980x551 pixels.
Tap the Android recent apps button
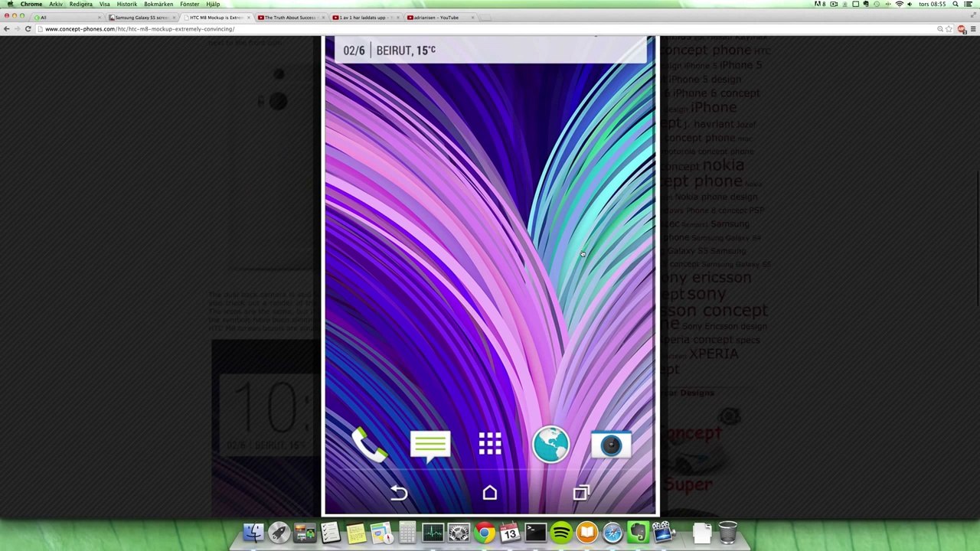580,493
